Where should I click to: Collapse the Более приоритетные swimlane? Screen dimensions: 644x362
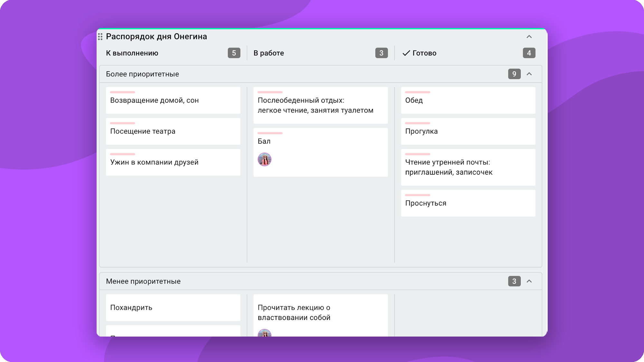(x=529, y=74)
